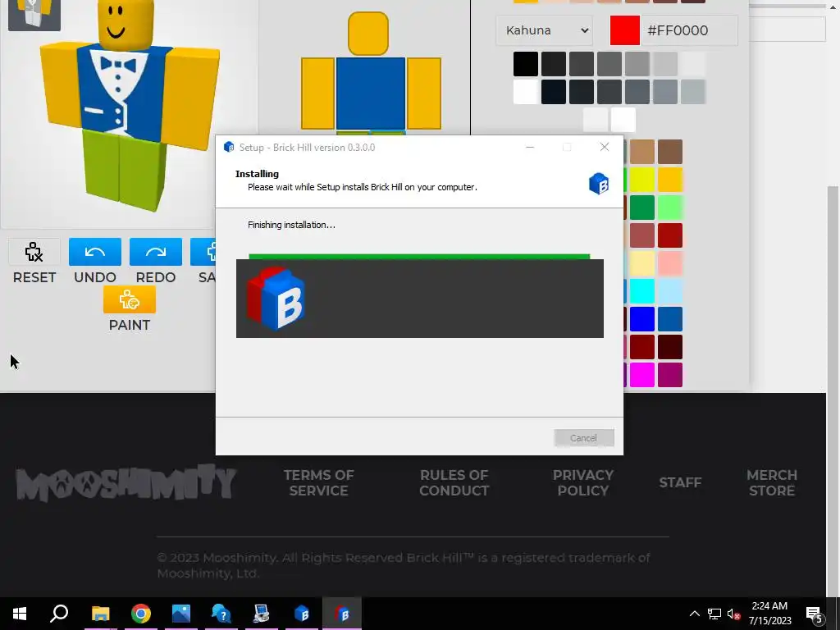Click the muted volume tray icon
This screenshot has height=630, width=840.
coord(734,614)
